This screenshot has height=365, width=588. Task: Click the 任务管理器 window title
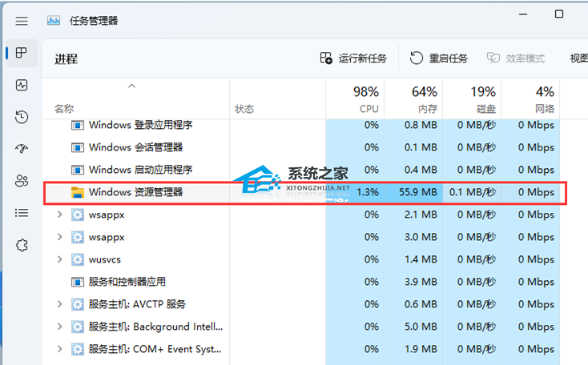click(94, 21)
